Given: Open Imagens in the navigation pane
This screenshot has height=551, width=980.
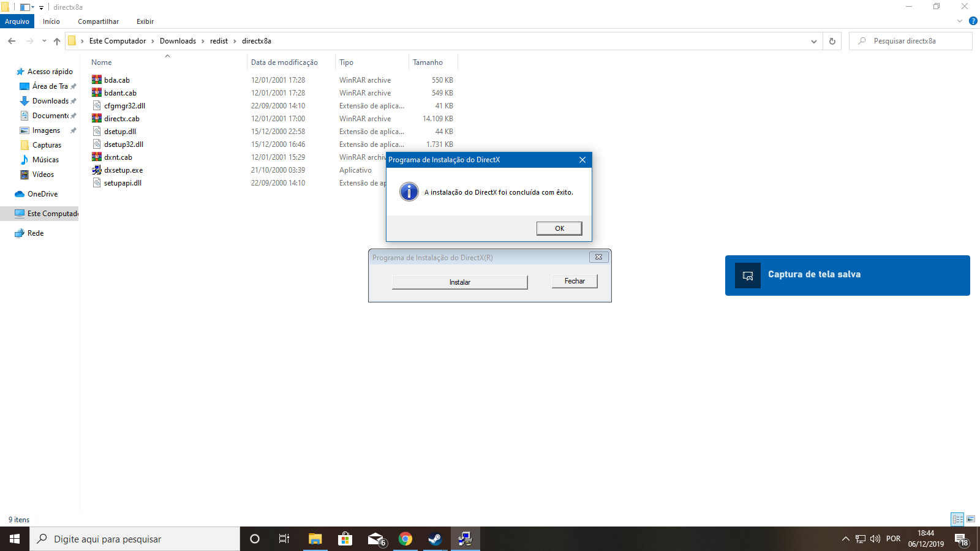Looking at the screenshot, I should tap(46, 130).
